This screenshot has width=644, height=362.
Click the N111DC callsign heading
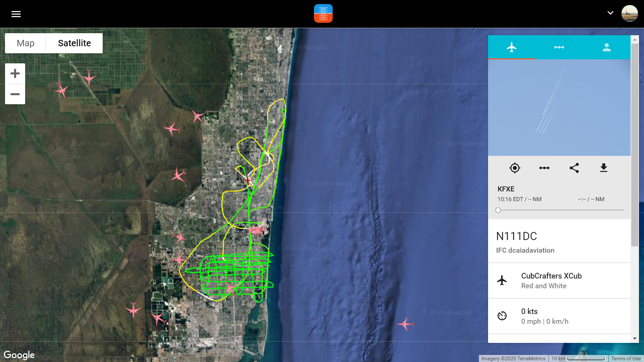coord(516,236)
